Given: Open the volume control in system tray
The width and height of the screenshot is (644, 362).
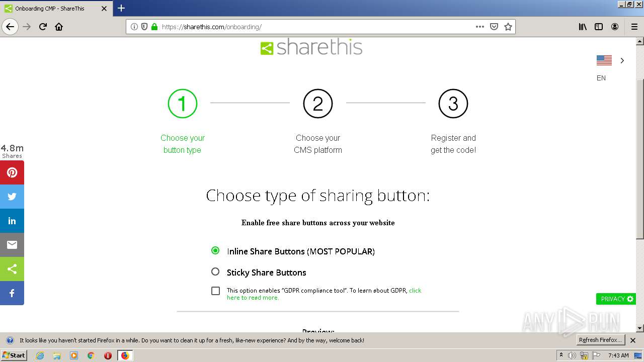Looking at the screenshot, I should point(572,355).
